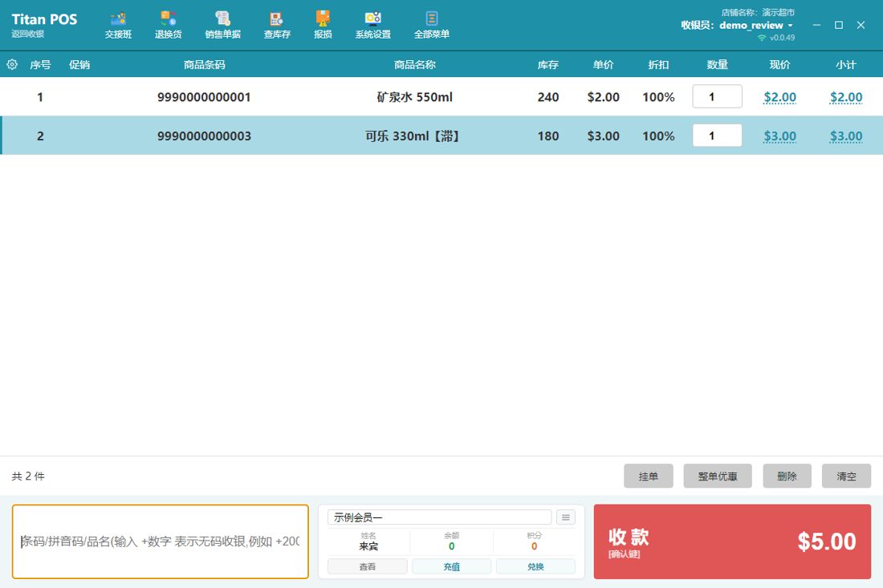Click quantity field for 矿泉水 550ml
Image resolution: width=883 pixels, height=588 pixels.
click(717, 96)
